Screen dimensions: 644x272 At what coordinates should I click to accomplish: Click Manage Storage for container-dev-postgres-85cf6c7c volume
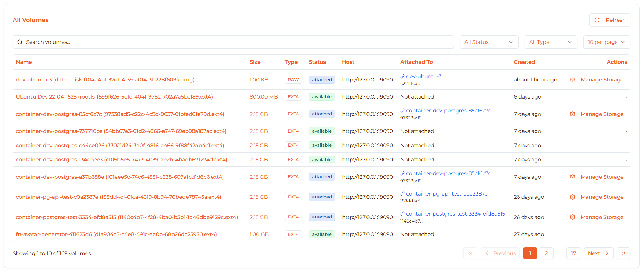(x=602, y=114)
